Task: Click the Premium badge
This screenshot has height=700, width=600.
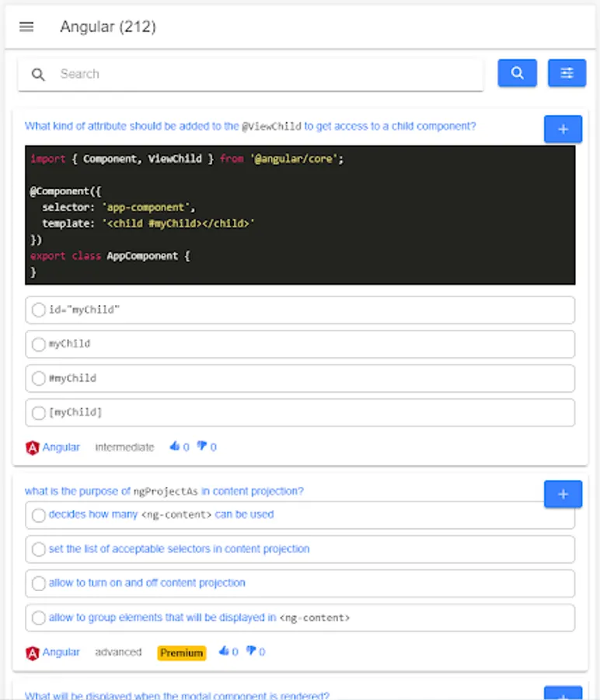Action: pos(182,653)
